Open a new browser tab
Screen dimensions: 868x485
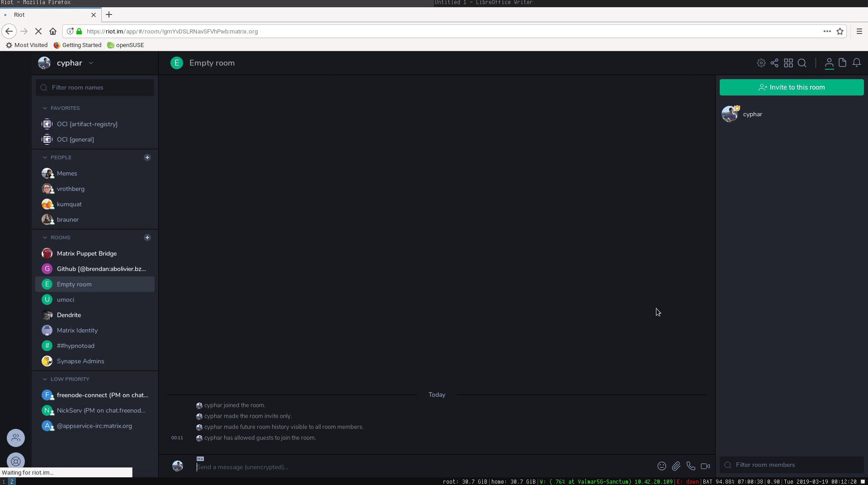(x=109, y=14)
